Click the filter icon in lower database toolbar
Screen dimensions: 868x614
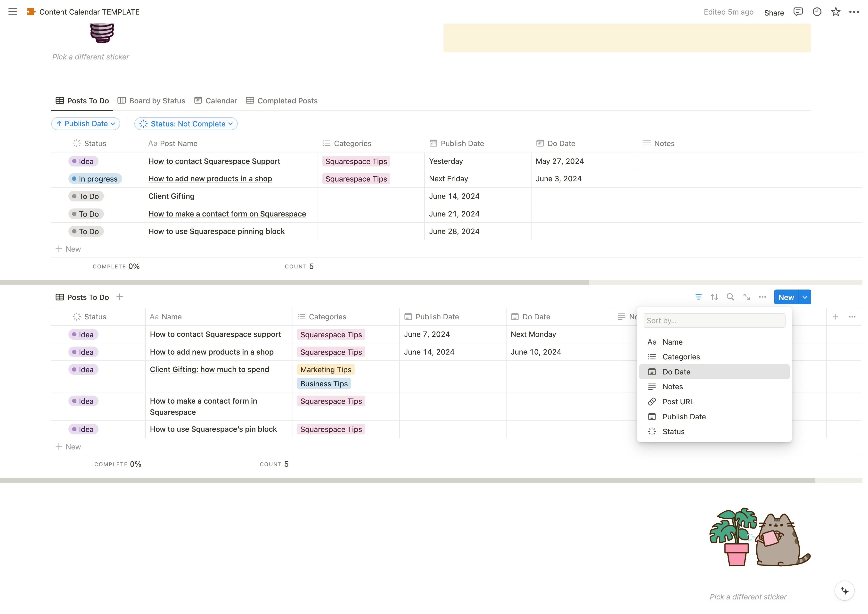click(698, 297)
